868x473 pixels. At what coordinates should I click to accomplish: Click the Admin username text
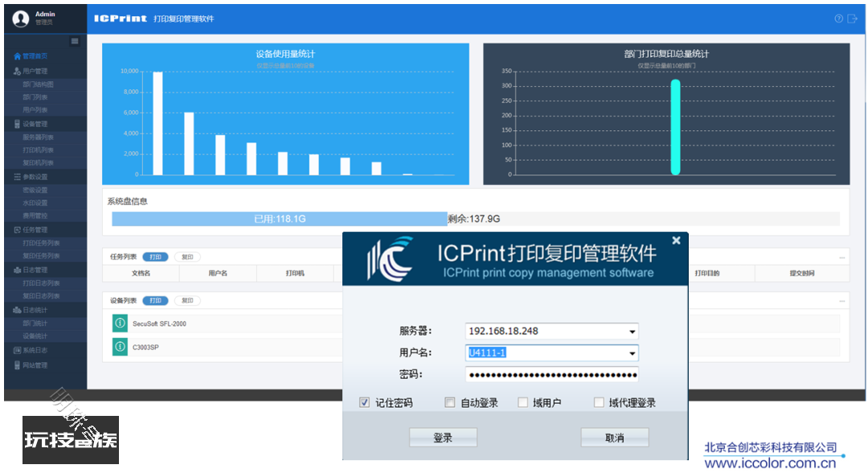pyautogui.click(x=45, y=14)
